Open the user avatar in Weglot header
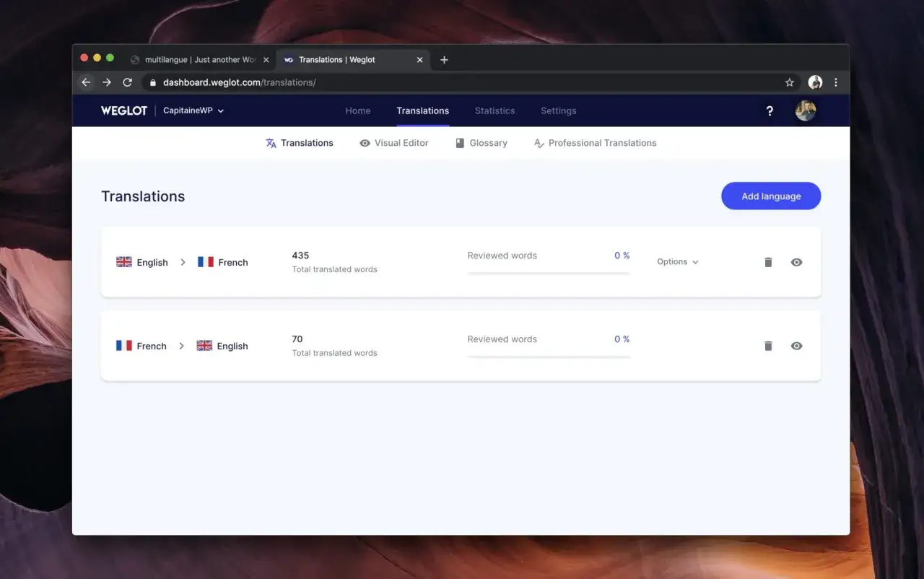Screen dimensions: 924x579 pos(806,110)
